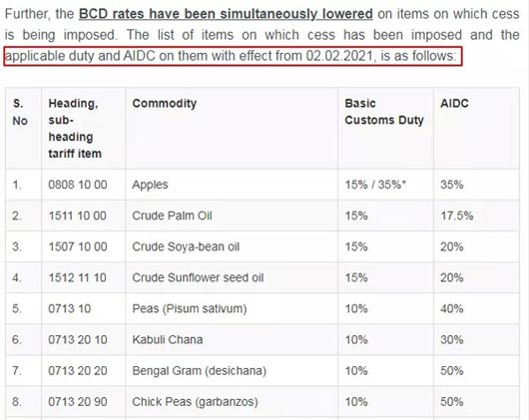
Task: Click the '15% / 35%*' duty cell
Action: click(x=375, y=185)
